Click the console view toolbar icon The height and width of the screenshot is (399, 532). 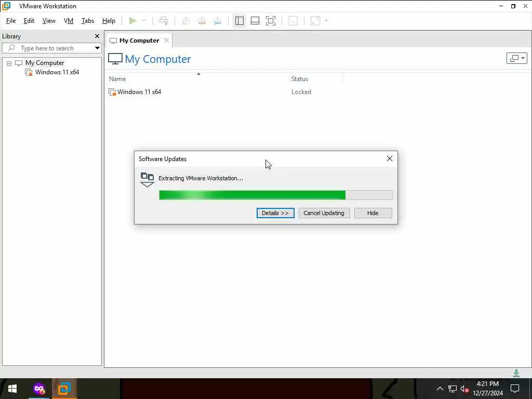tap(293, 21)
